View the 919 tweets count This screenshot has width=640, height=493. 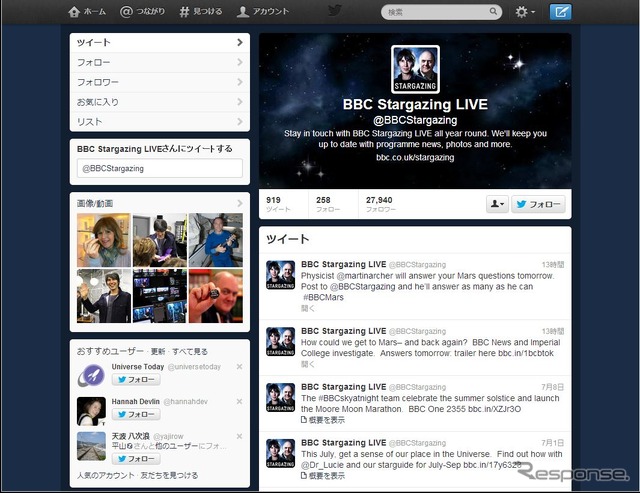point(278,204)
